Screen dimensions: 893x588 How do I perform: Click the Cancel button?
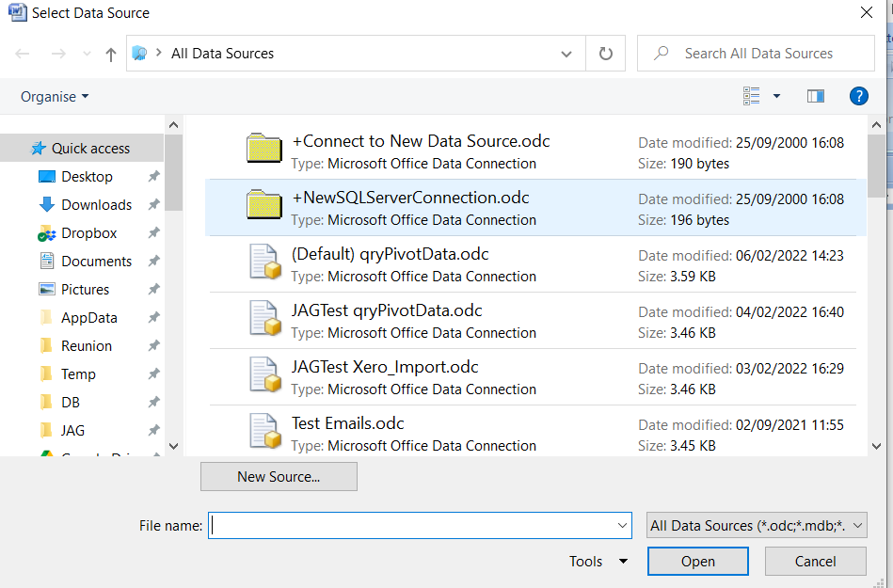pyautogui.click(x=816, y=562)
